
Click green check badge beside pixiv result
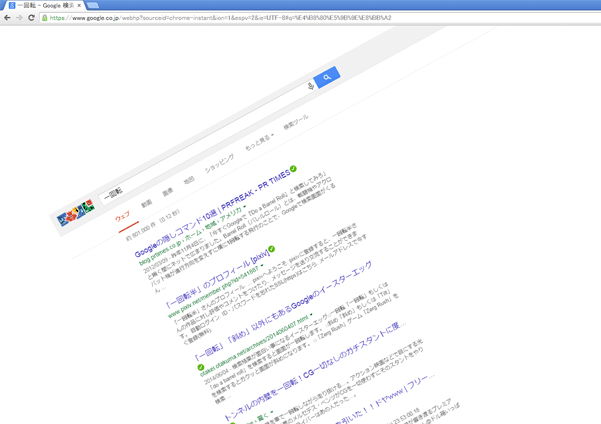tap(271, 249)
